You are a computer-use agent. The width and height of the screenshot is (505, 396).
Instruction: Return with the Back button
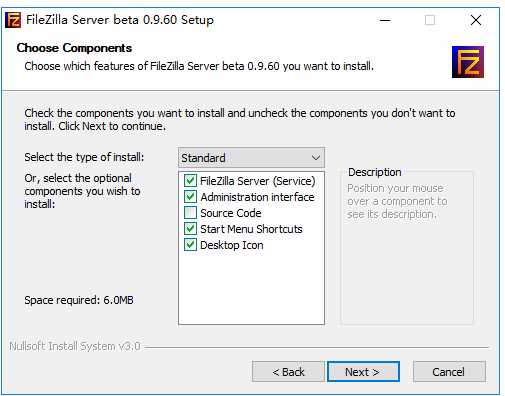click(x=288, y=372)
